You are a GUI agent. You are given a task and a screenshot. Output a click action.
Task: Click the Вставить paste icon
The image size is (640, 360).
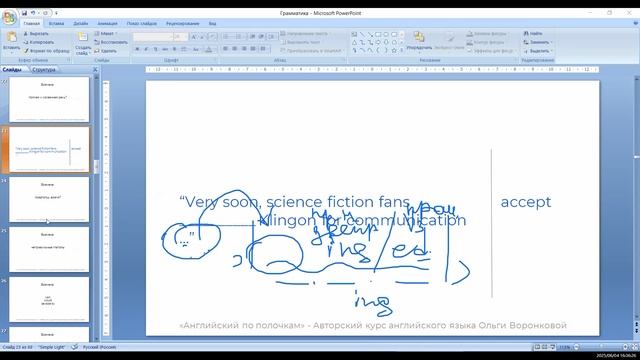[11, 37]
